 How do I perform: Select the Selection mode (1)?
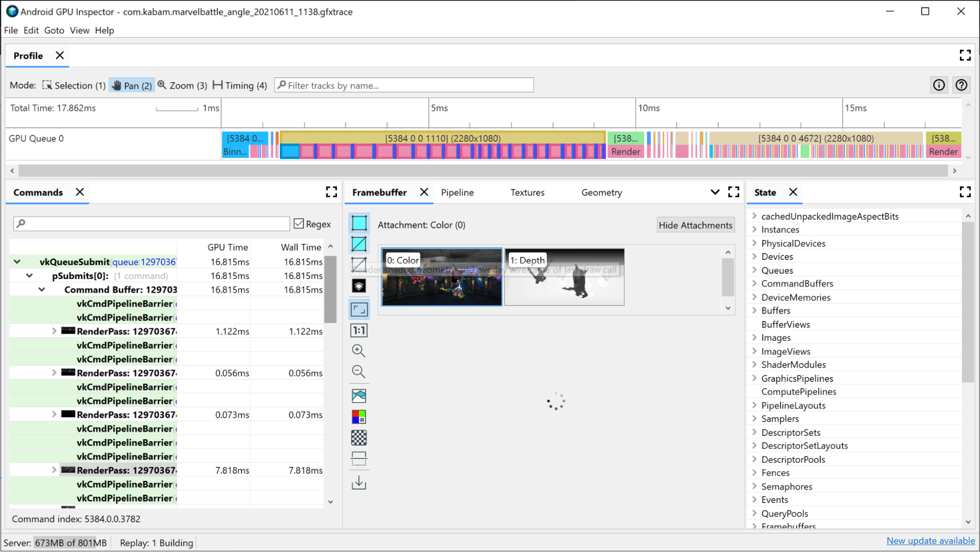point(72,85)
